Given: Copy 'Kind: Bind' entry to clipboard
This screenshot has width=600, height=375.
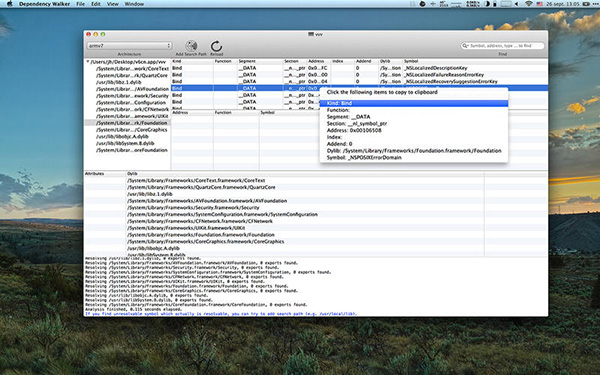Looking at the screenshot, I should click(414, 103).
